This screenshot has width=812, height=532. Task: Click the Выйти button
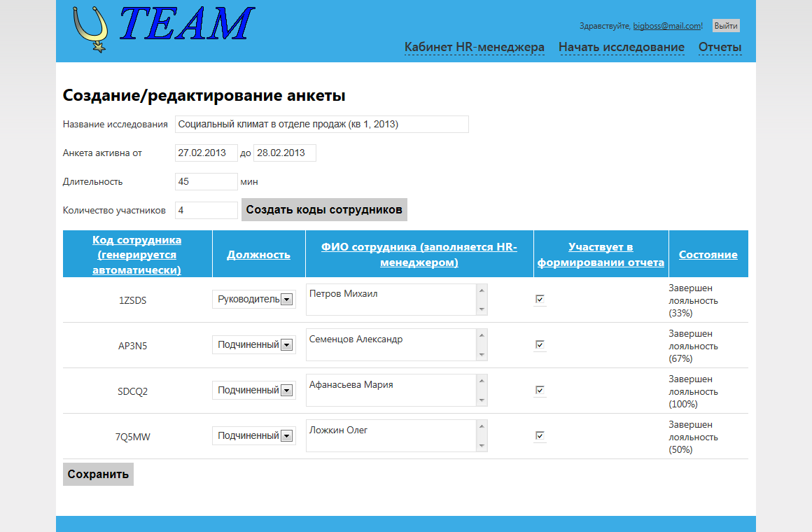click(726, 24)
